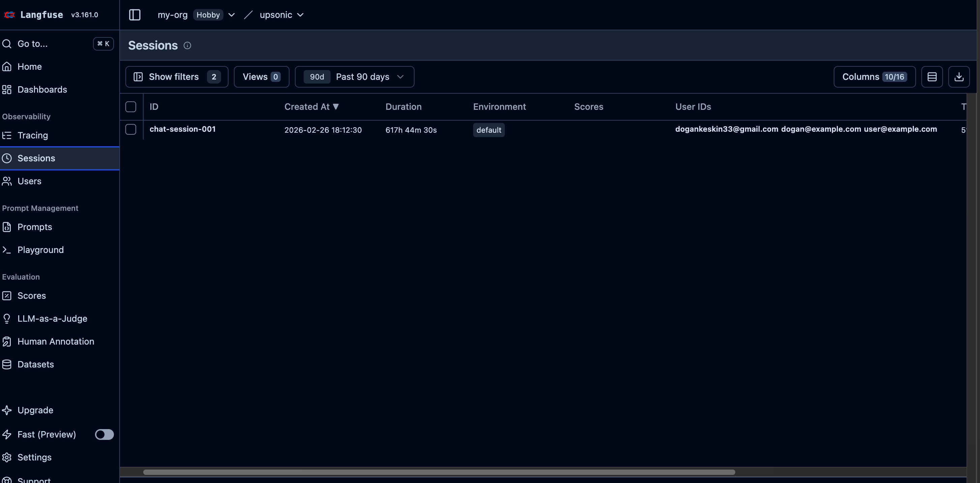
Task: Click the Prompts file icon
Action: point(6,227)
